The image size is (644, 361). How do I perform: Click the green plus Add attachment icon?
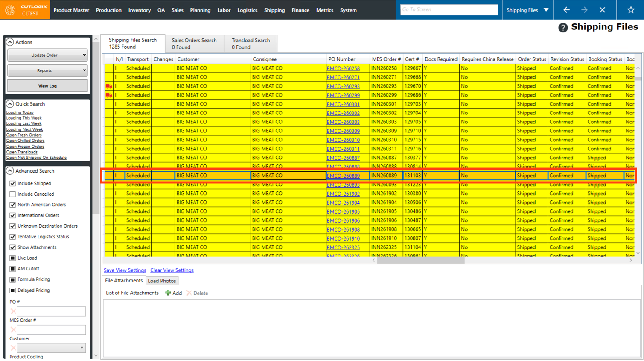(x=168, y=293)
